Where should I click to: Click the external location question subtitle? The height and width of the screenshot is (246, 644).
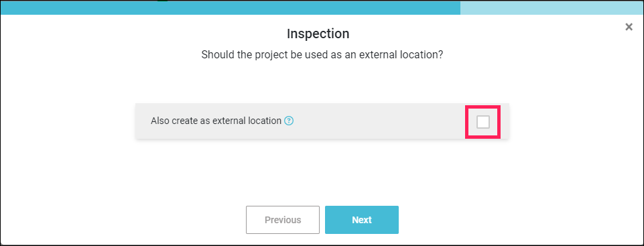[322, 55]
